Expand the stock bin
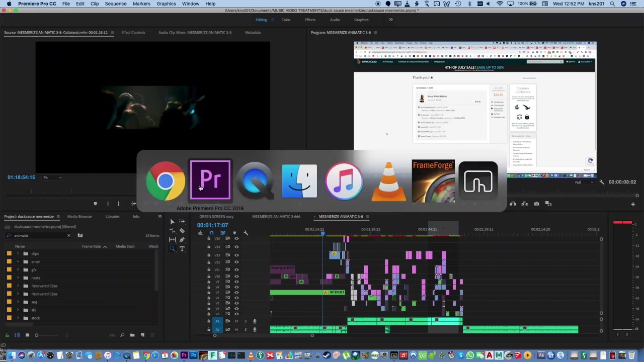 pyautogui.click(x=18, y=318)
